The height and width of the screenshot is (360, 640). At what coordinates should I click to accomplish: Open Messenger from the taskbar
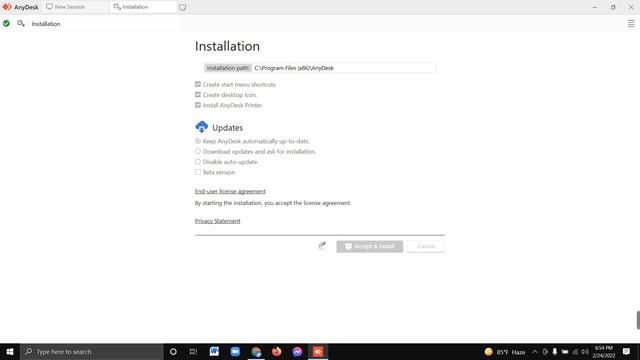click(x=297, y=351)
